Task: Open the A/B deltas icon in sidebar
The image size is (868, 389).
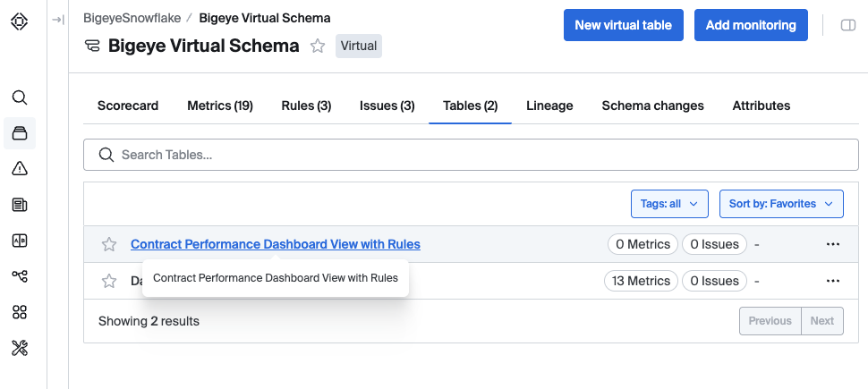Action: [20, 241]
